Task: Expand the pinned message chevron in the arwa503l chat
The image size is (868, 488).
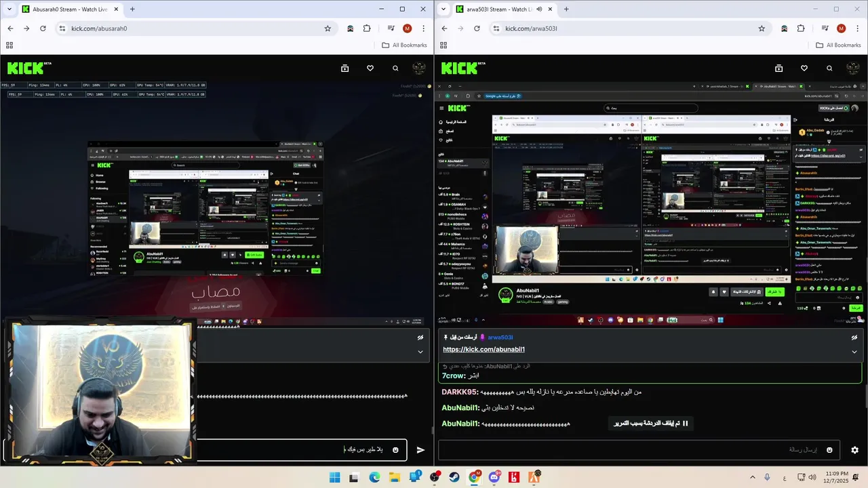Action: [x=854, y=352]
